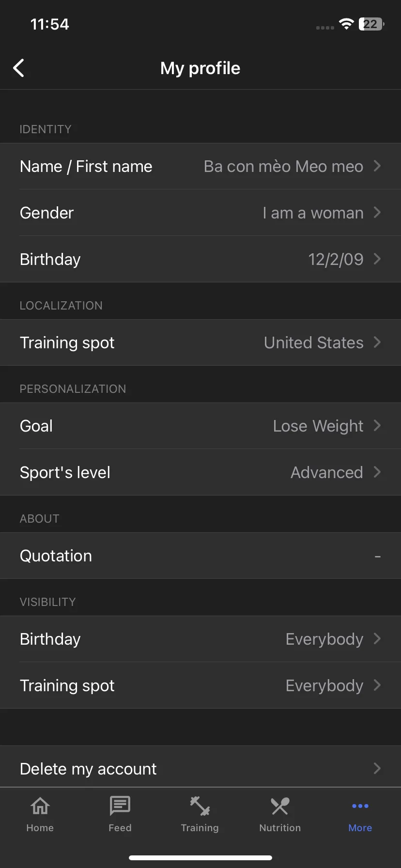Select Sport's level Advanced option
This screenshot has height=868, width=401.
(x=200, y=472)
